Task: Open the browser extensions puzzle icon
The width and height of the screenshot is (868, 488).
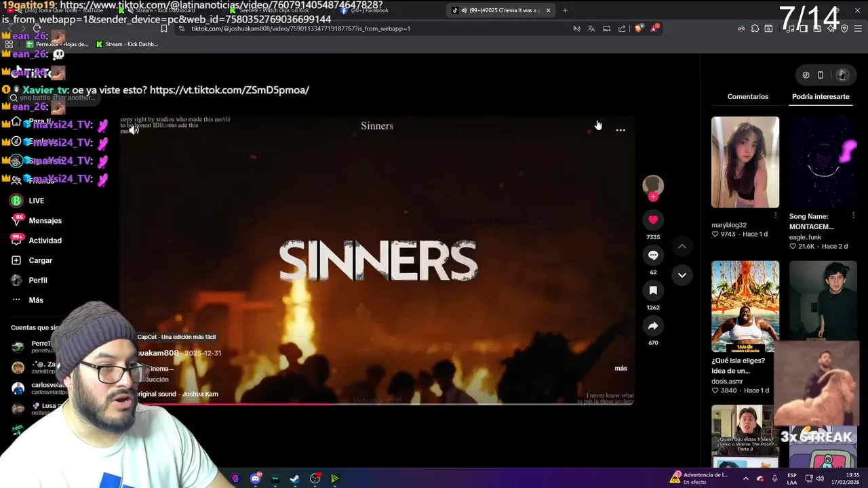Action: (x=755, y=28)
